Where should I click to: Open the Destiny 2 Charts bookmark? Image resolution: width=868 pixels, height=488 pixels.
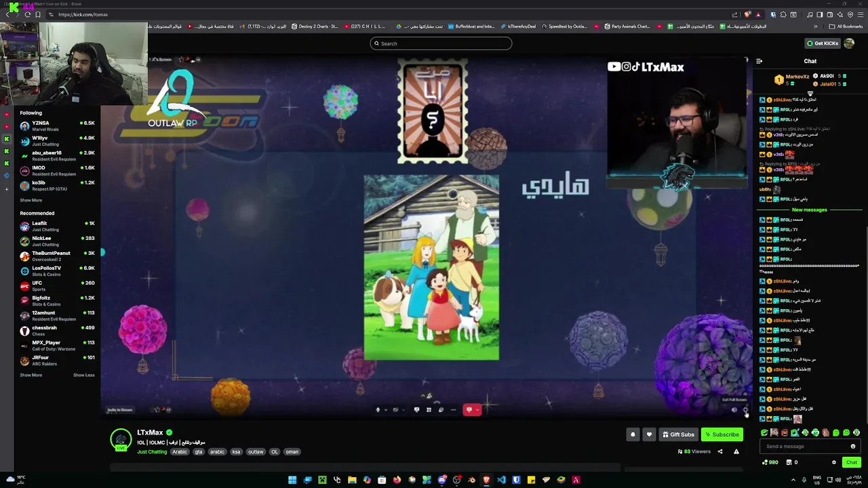315,26
